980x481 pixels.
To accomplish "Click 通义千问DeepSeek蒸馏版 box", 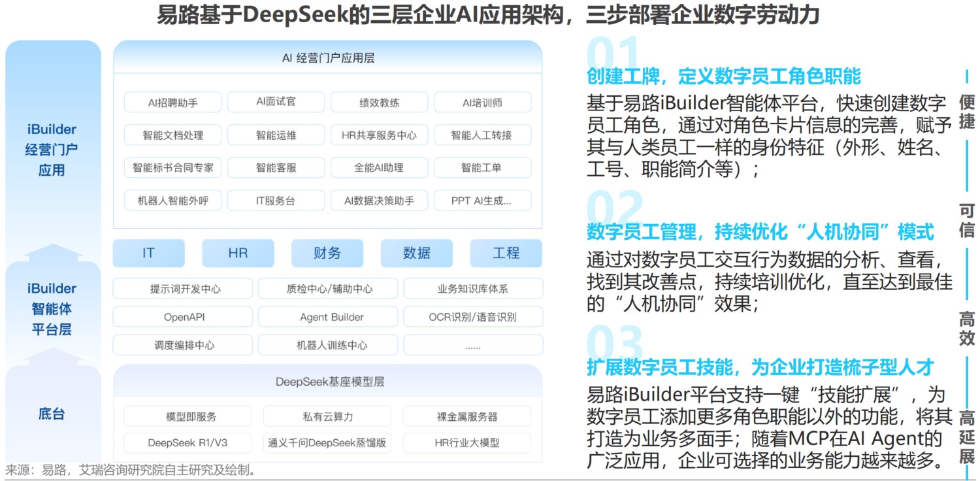I will pyautogui.click(x=327, y=442).
